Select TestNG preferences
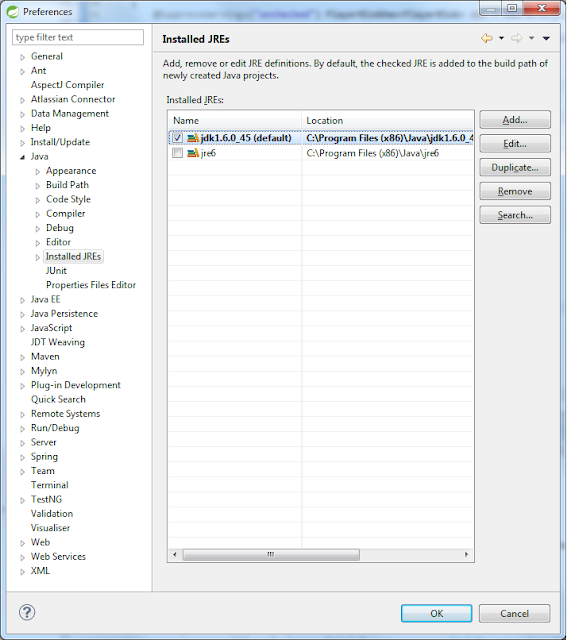The image size is (567, 640). (x=47, y=499)
